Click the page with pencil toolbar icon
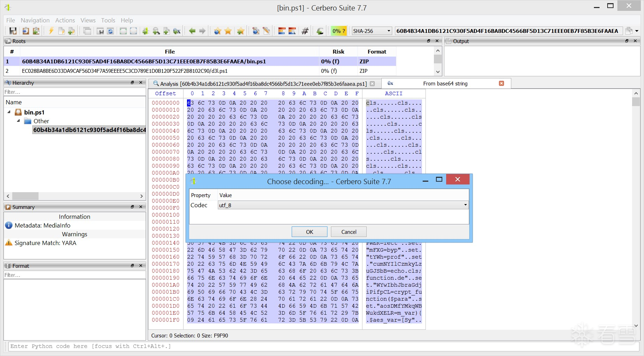Image resolution: width=644 pixels, height=356 pixels. 266,31
